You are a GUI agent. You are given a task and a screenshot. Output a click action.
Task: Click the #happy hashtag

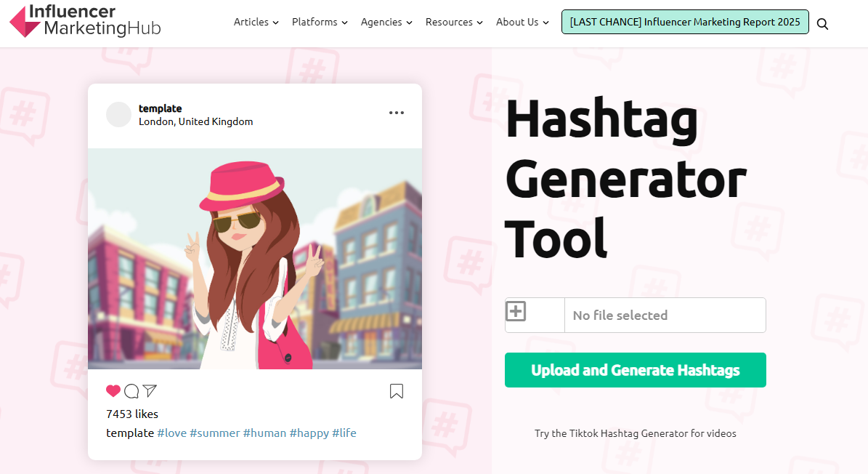coord(309,433)
